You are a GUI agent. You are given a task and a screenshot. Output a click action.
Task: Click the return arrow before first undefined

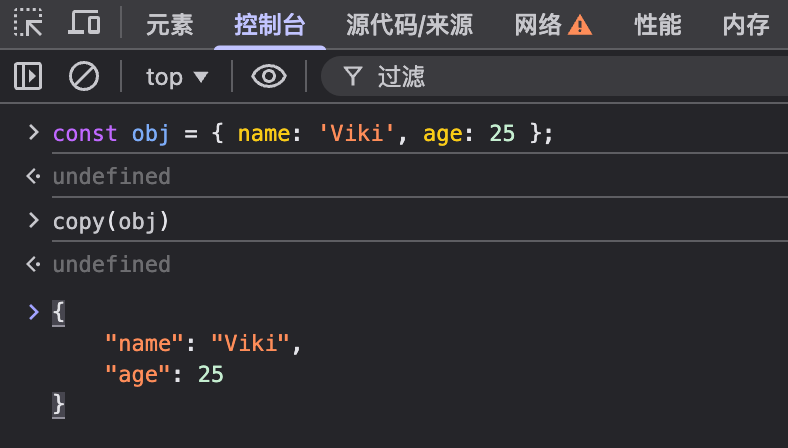(x=33, y=177)
